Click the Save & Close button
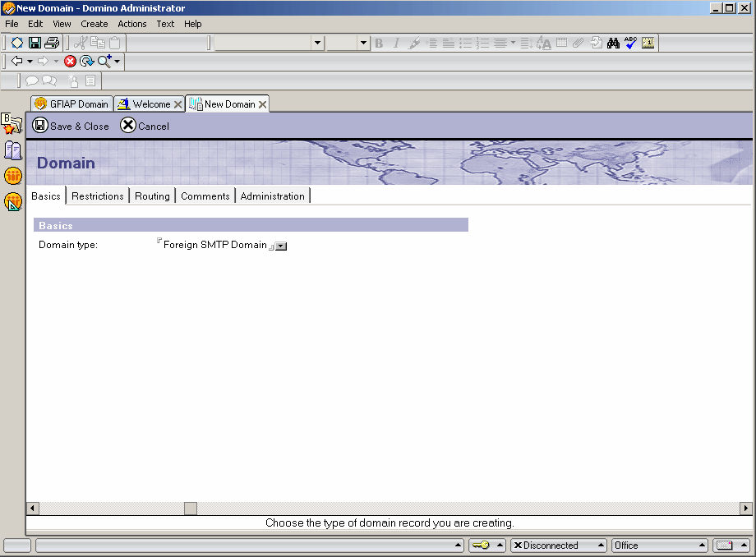This screenshot has height=557, width=756. point(71,126)
